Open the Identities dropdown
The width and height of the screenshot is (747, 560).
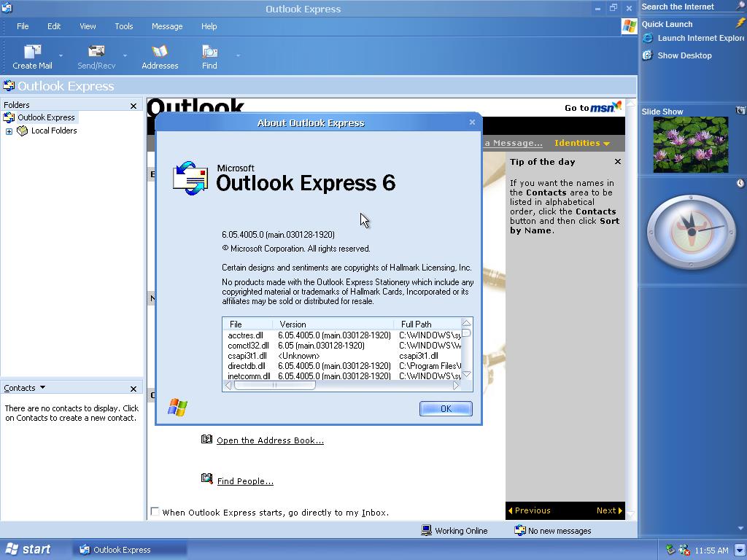[x=581, y=143]
